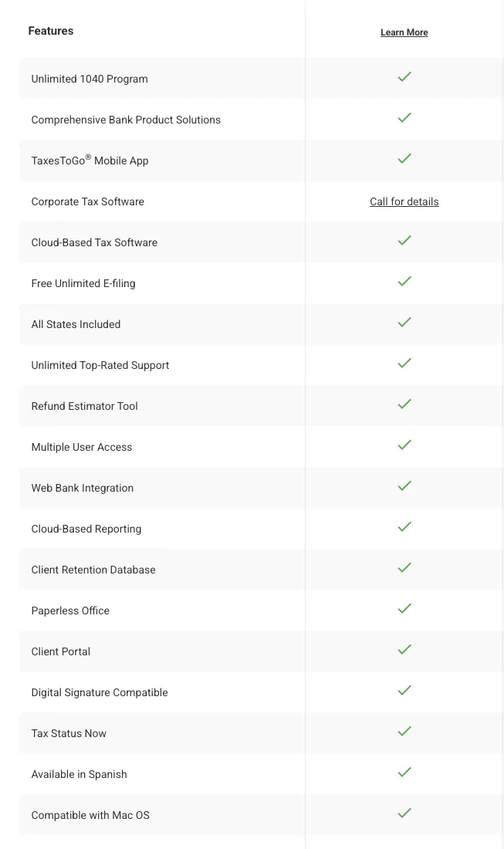Click checkmark next to Client Retention Database

pyautogui.click(x=404, y=568)
